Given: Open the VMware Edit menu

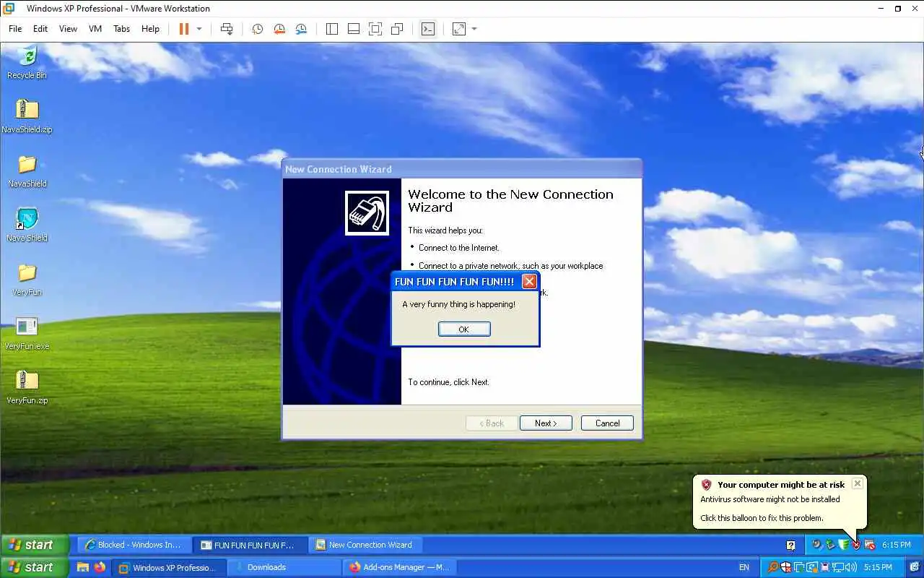Looking at the screenshot, I should coord(40,29).
